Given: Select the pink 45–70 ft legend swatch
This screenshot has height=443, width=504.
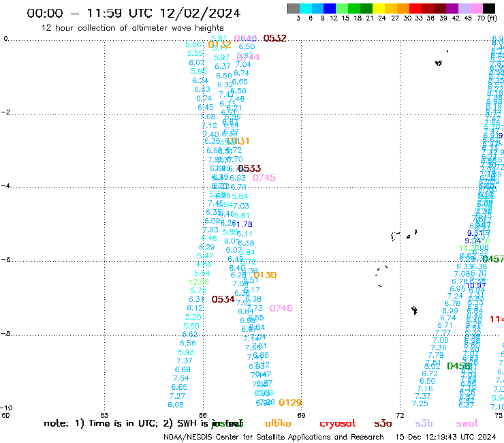Looking at the screenshot, I should click(x=476, y=8).
